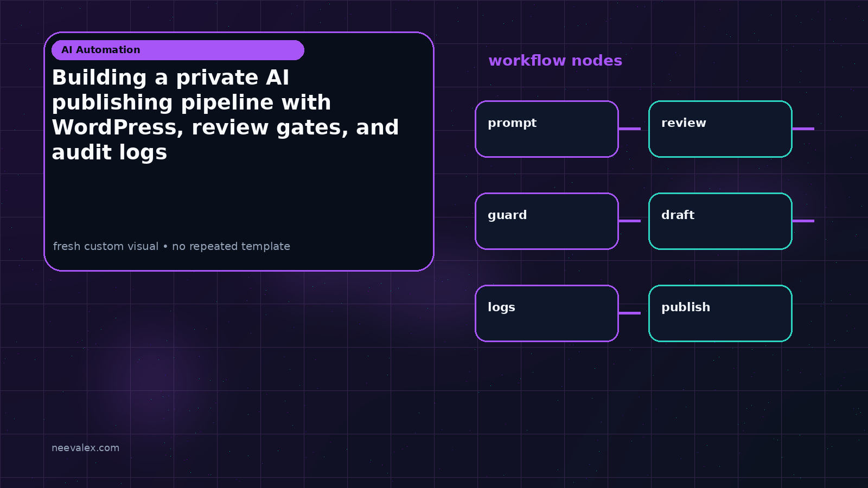Click the draft workflow node
The image size is (868, 488).
[x=720, y=221]
